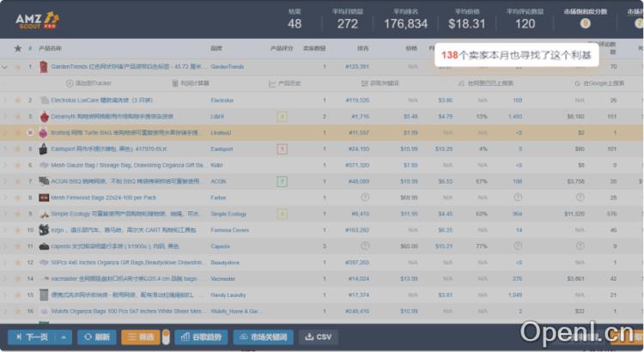This screenshot has width=644, height=352.
Task: Collapse the expanded GardenTrends row
Action: click(x=6, y=66)
